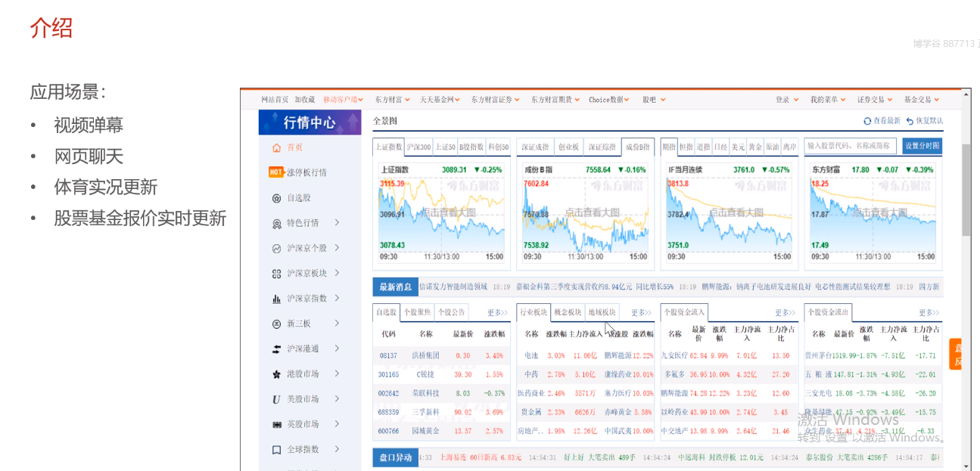This screenshot has width=980, height=471.
Task: Click stock code 301165 in 自选股 table
Action: [x=389, y=375]
